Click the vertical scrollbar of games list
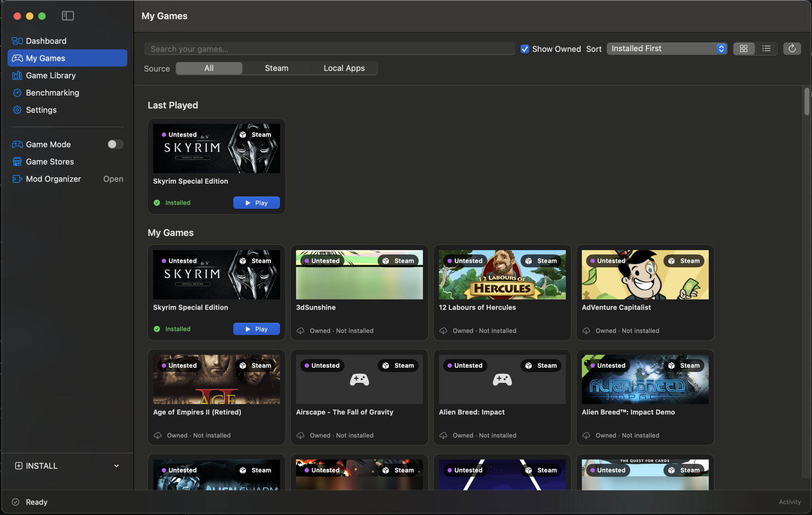The width and height of the screenshot is (812, 515). 806,101
